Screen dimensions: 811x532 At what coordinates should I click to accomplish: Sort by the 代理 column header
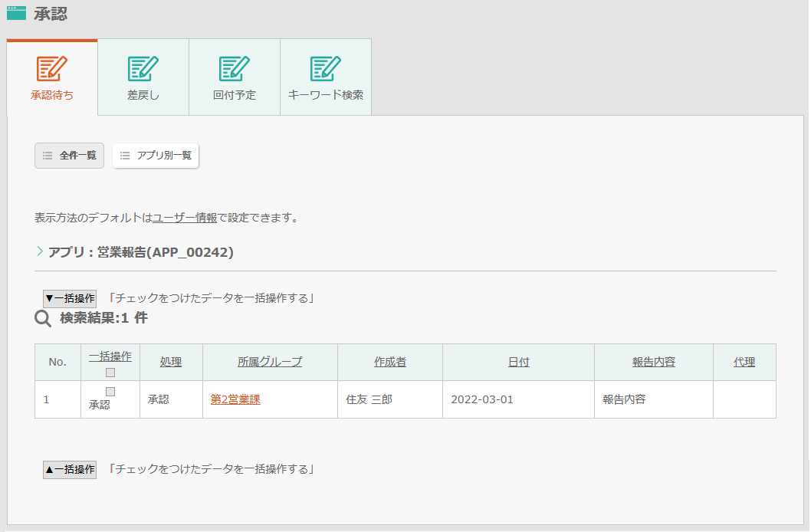click(744, 362)
